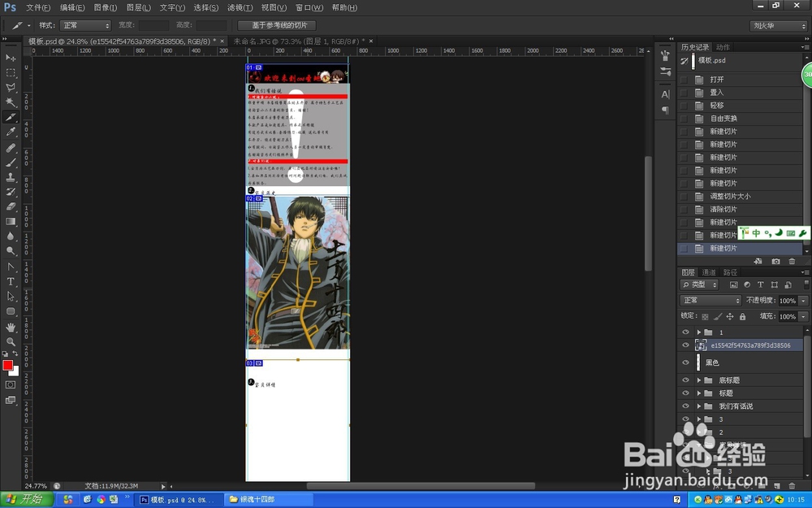Viewport: 812px width, 508px height.
Task: Select the Brush tool
Action: [x=11, y=163]
